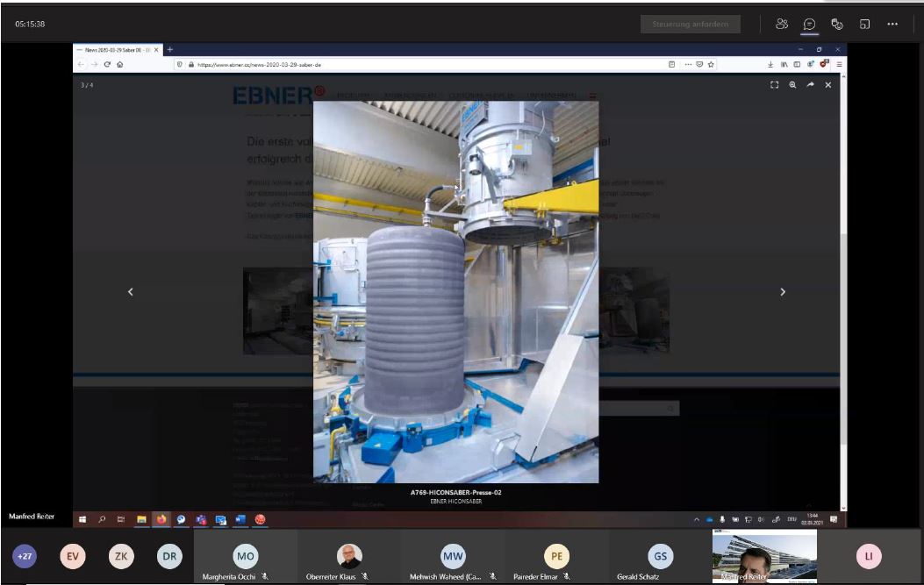
Task: Toggle fullscreen in the image lightbox
Action: (774, 85)
